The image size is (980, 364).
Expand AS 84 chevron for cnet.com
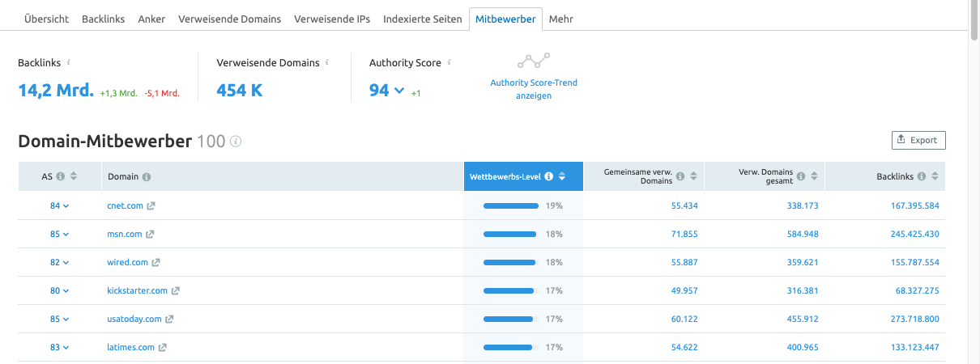click(66, 206)
